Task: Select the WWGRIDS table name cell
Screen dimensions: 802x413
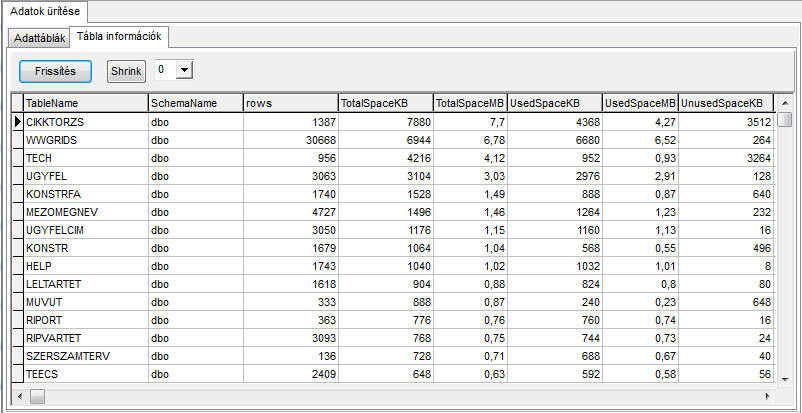Action: click(x=86, y=140)
